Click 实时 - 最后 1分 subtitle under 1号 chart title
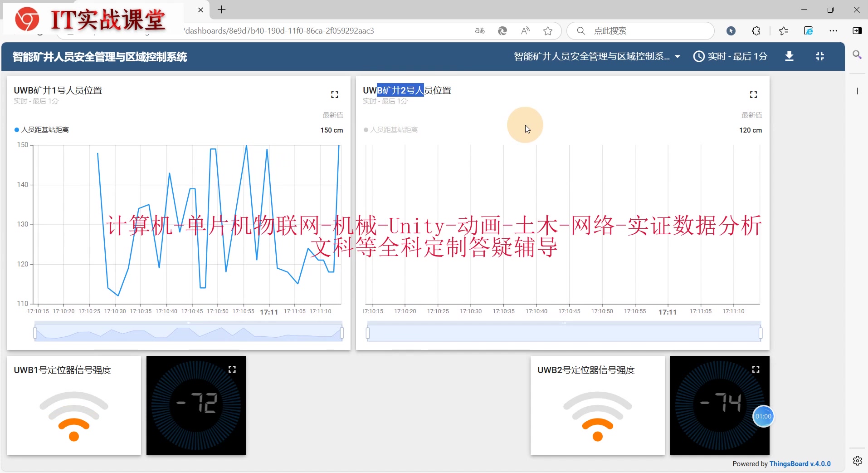The height and width of the screenshot is (473, 868). pyautogui.click(x=36, y=101)
